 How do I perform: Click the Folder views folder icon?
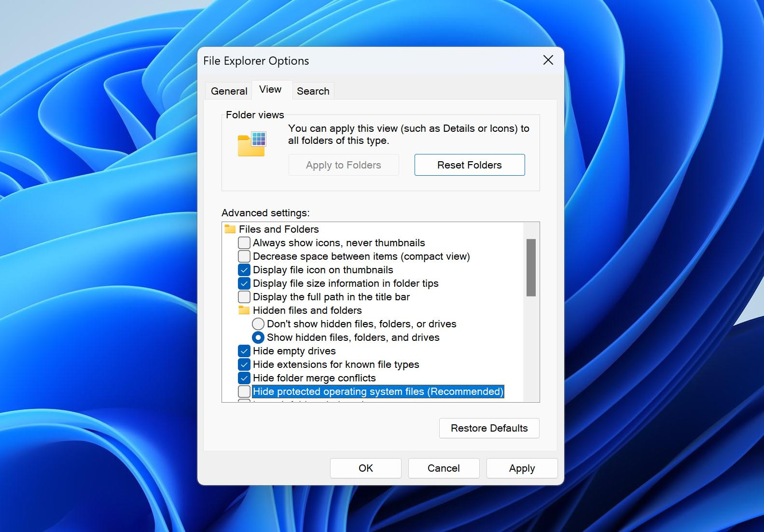[x=252, y=144]
